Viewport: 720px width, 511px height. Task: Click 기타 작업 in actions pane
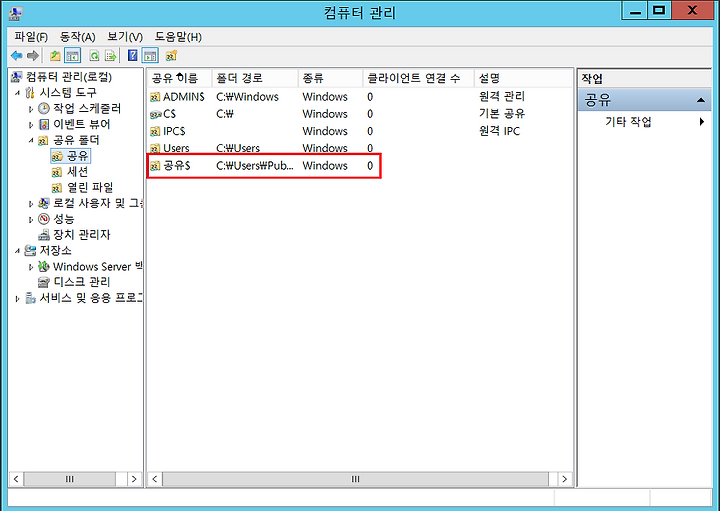tap(628, 122)
